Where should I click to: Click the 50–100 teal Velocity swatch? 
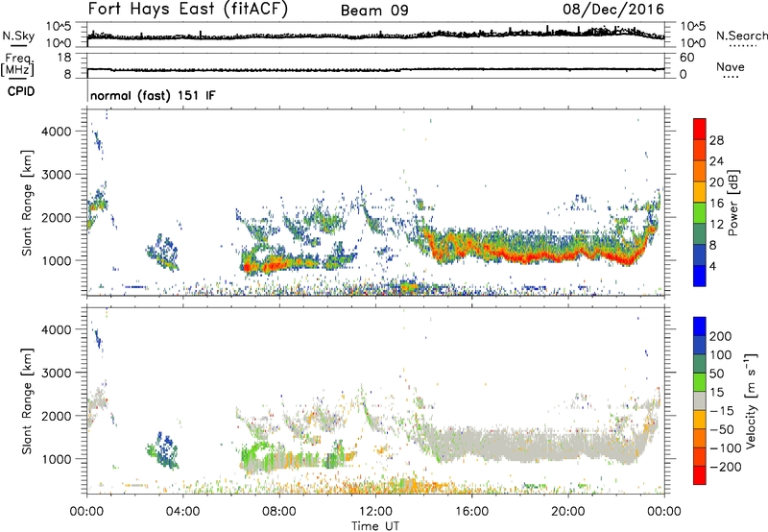pyautogui.click(x=700, y=364)
